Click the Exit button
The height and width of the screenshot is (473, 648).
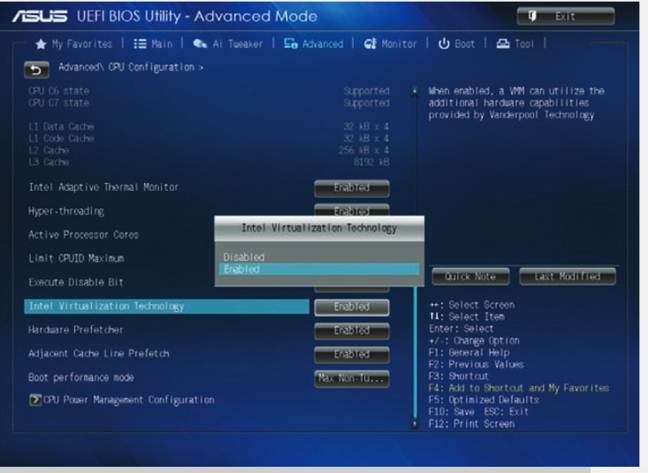pyautogui.click(x=565, y=17)
